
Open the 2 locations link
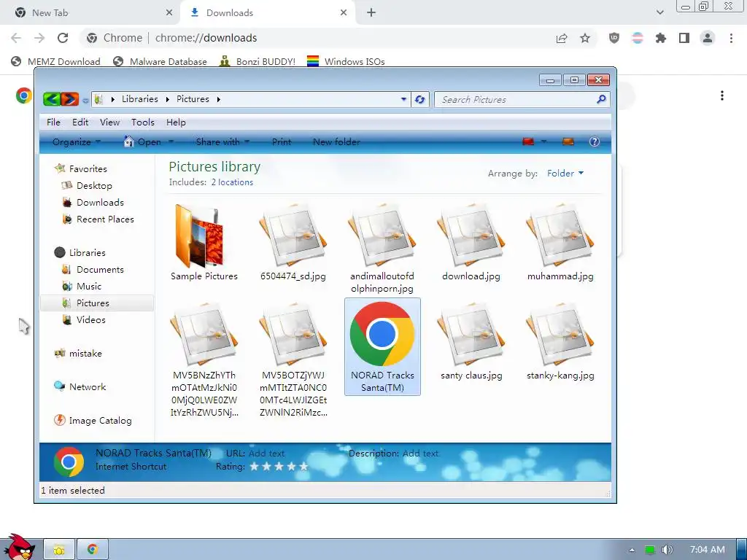point(232,182)
